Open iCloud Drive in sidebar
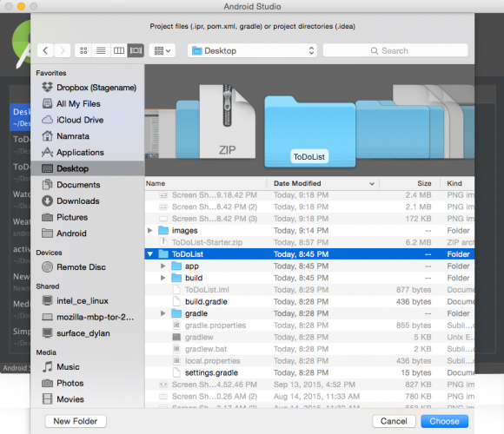This screenshot has width=504, height=434. point(88,120)
